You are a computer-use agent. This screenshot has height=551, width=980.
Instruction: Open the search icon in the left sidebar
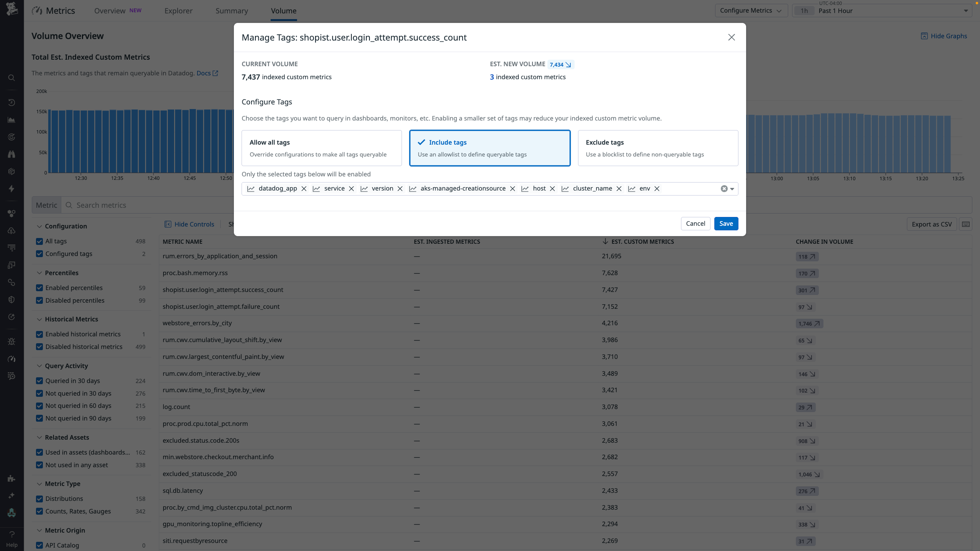click(x=11, y=78)
